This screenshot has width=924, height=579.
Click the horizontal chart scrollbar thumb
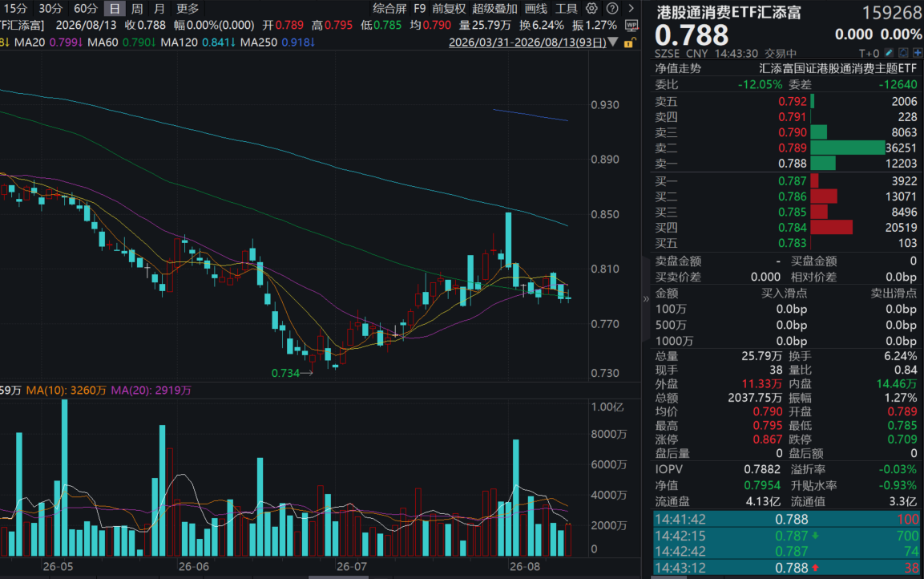click(338, 577)
